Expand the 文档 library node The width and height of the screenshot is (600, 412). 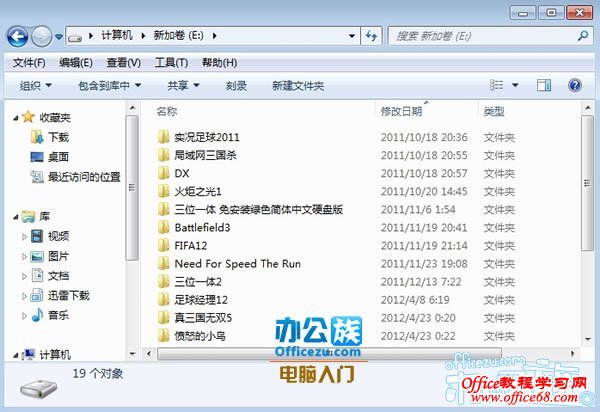24,277
